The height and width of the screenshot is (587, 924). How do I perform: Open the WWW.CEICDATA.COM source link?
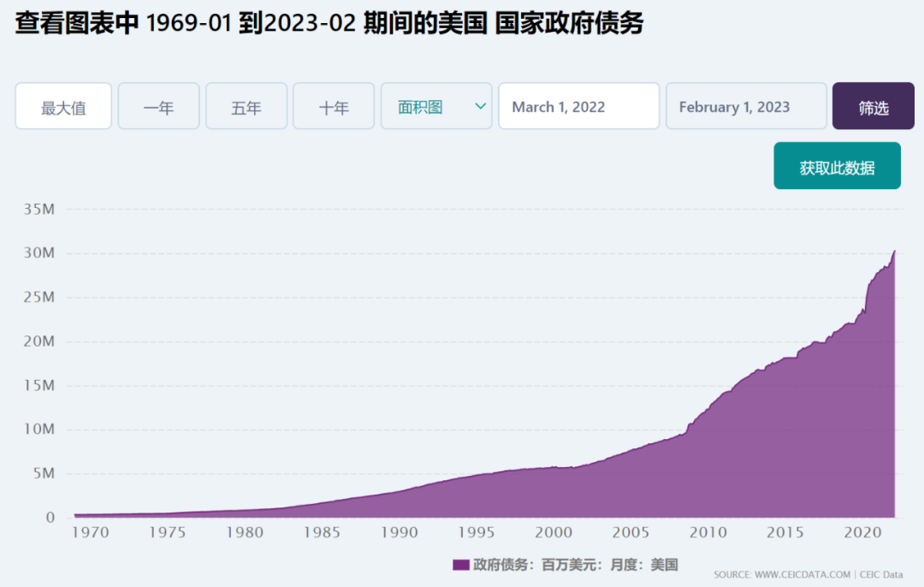(803, 575)
